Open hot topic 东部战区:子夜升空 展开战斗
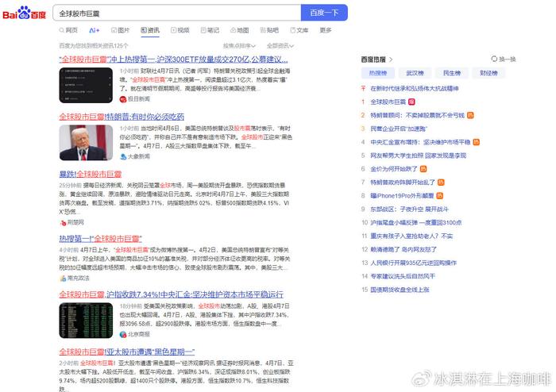Image resolution: width=556 pixels, height=392 pixels. coord(409,209)
